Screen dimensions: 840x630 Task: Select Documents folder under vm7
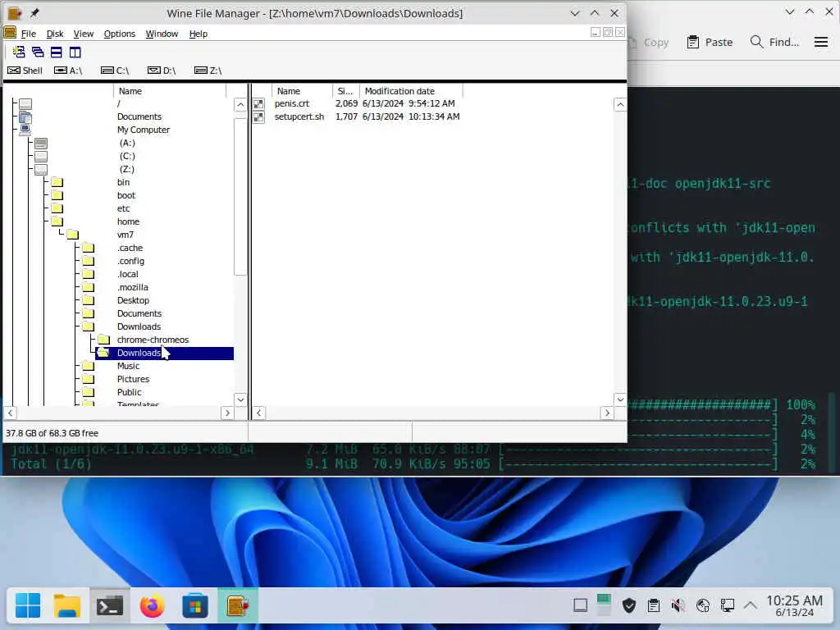coord(139,313)
